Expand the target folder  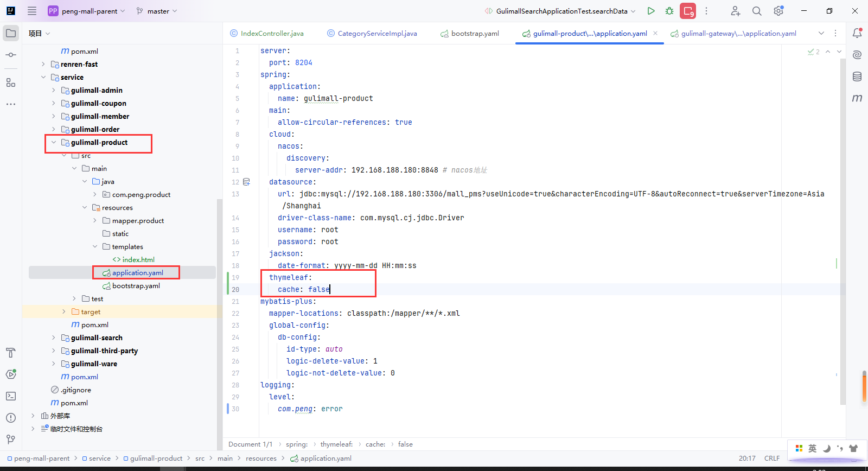click(x=64, y=311)
